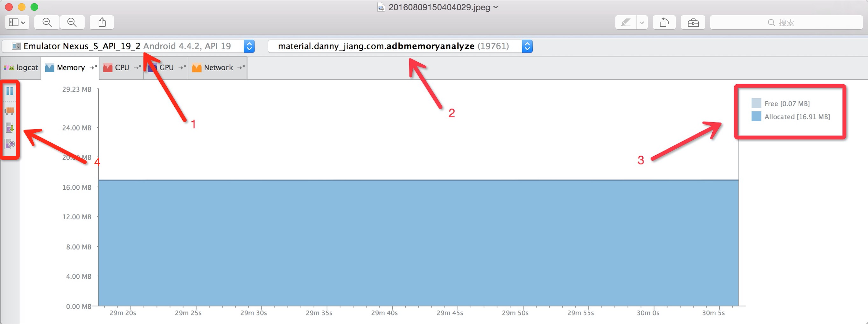Float the CPU tab via its arrow icon
The width and height of the screenshot is (868, 324).
click(x=137, y=67)
